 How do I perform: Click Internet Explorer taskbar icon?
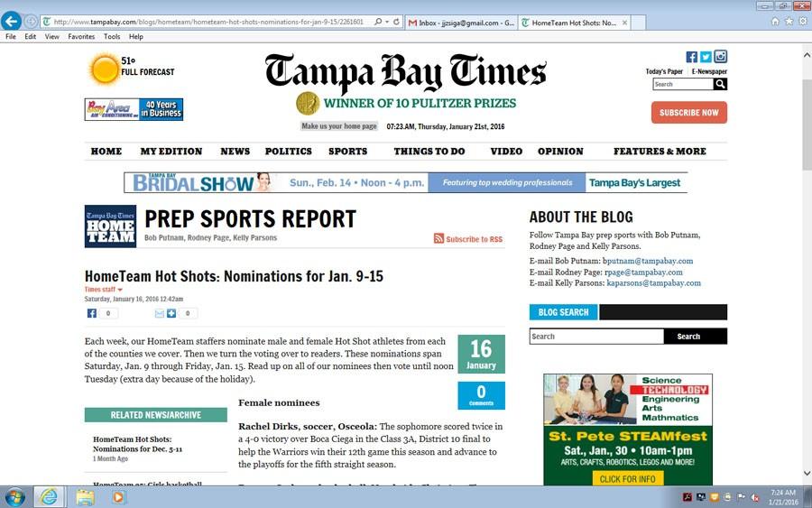50,497
